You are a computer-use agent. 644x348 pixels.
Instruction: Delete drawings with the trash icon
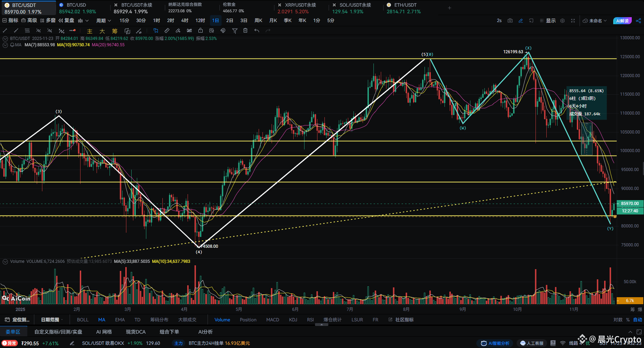point(245,31)
